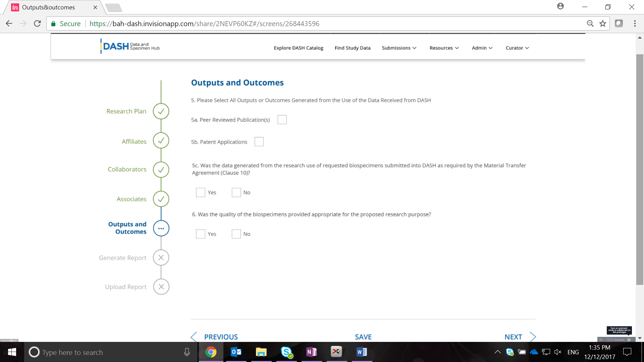This screenshot has height=362, width=644.
Task: Click the DASH Data and Specimen Hub logo
Action: tap(130, 47)
